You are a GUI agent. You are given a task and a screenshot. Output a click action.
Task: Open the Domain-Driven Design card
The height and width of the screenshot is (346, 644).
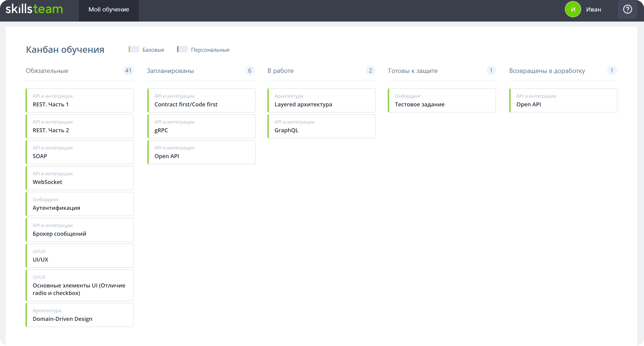80,315
